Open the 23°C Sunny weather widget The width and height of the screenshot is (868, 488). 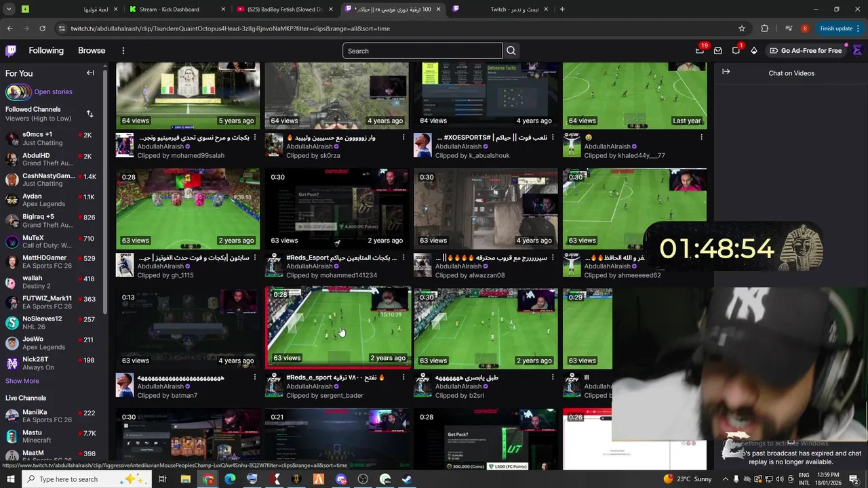(x=688, y=479)
